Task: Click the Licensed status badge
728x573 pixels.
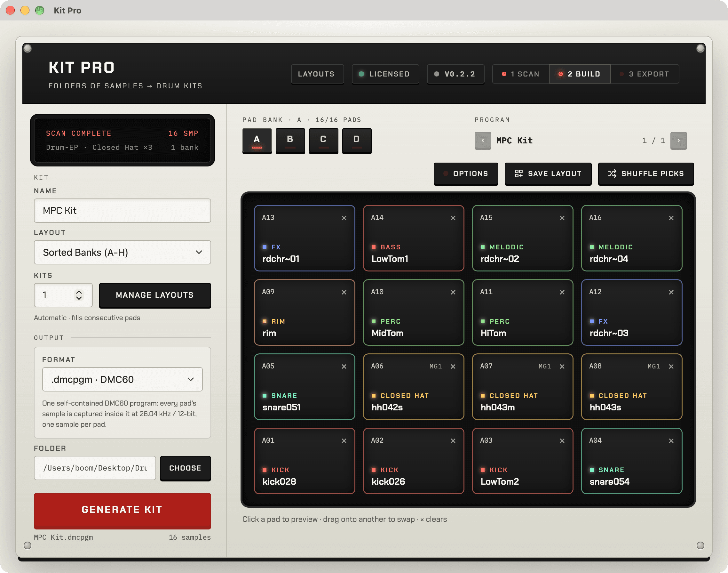Action: click(x=385, y=74)
